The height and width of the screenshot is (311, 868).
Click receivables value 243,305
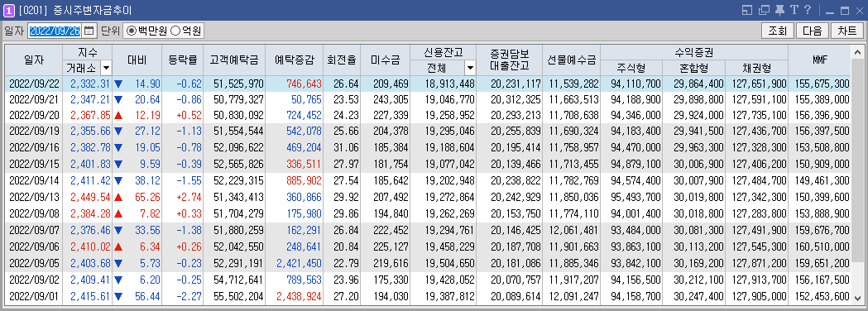pyautogui.click(x=390, y=100)
